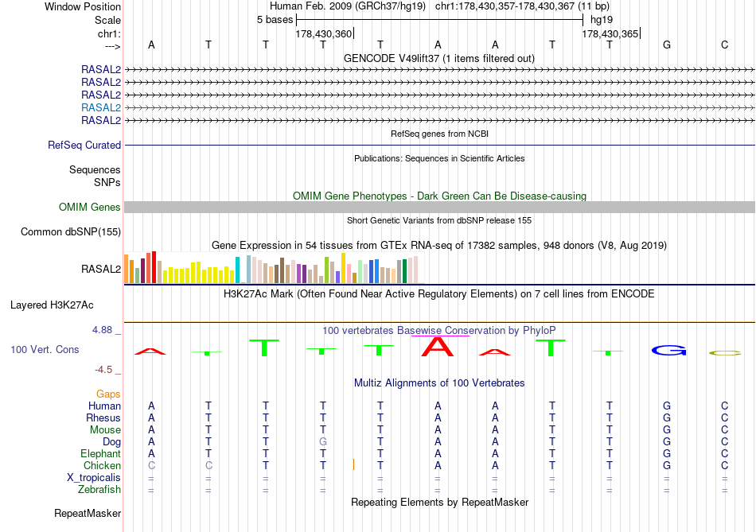This screenshot has width=756, height=532.
Task: Click the dark green bar in GTEx chart
Action: 404,271
